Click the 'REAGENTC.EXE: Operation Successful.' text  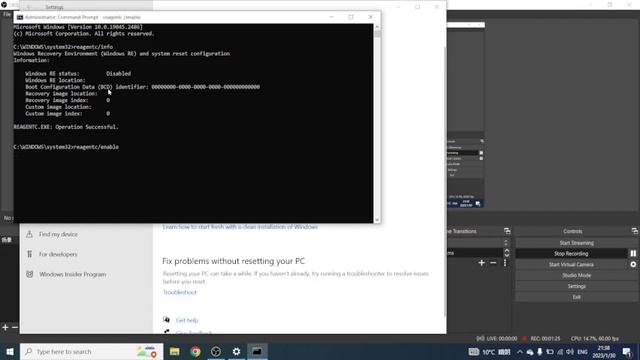[66, 127]
